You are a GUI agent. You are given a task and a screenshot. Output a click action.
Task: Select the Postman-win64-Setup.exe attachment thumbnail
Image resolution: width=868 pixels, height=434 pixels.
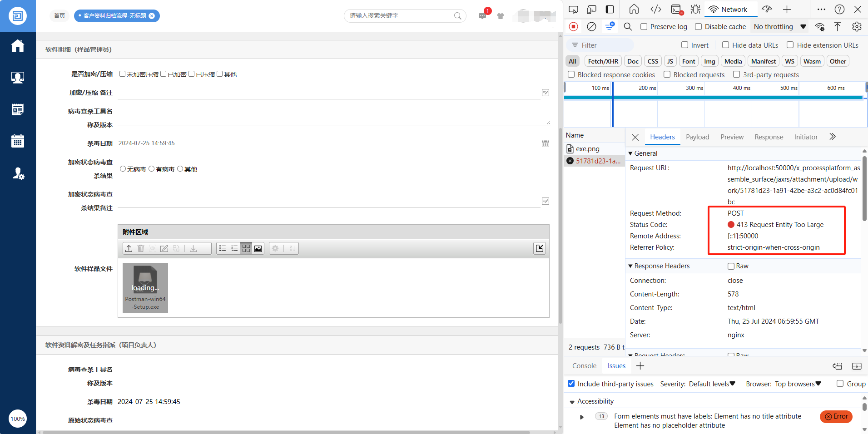(x=145, y=288)
